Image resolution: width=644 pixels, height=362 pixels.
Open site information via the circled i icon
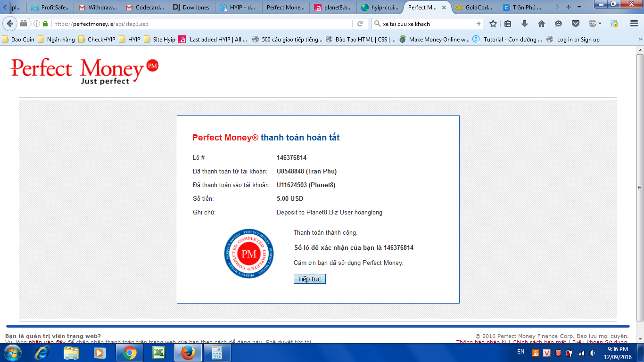[37, 24]
